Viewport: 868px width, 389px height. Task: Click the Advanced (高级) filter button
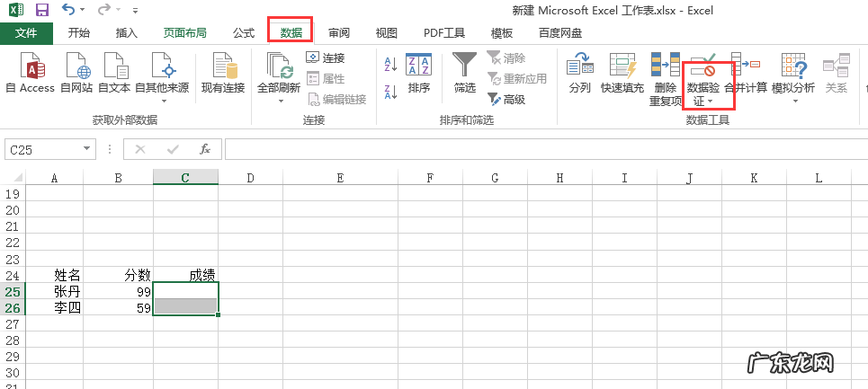(506, 100)
